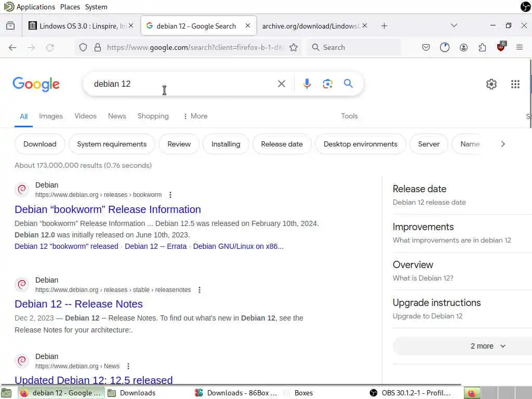Open the list all tabs chevron

[454, 25]
